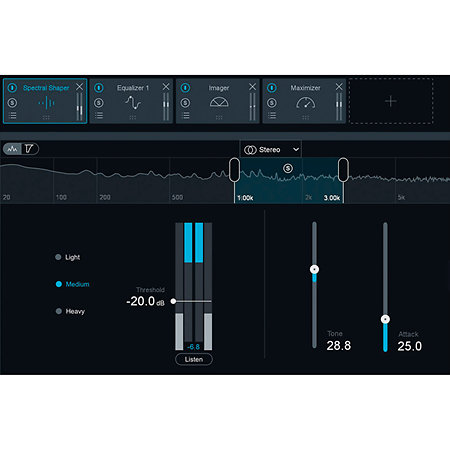Click the 1.00k frequency label

(x=245, y=198)
